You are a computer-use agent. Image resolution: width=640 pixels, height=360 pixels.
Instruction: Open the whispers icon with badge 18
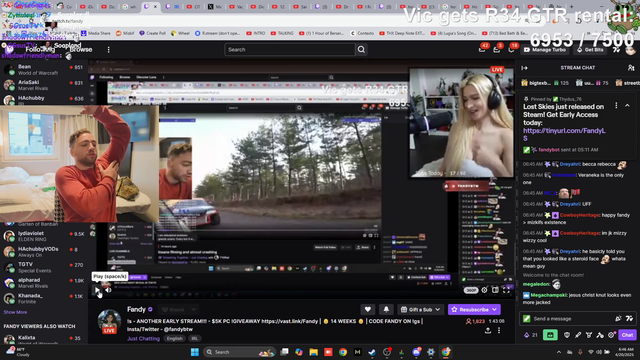click(x=511, y=49)
